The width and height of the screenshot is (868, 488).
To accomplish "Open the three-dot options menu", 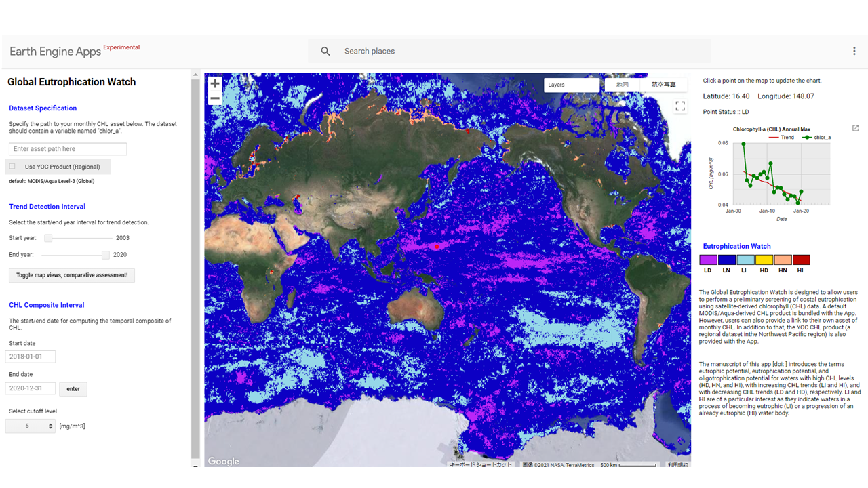I will [x=854, y=52].
